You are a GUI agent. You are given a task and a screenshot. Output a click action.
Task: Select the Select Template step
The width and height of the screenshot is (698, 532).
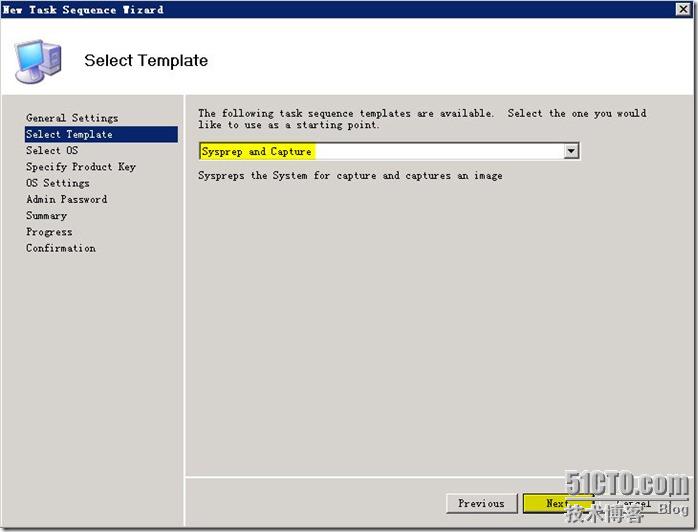coord(101,134)
